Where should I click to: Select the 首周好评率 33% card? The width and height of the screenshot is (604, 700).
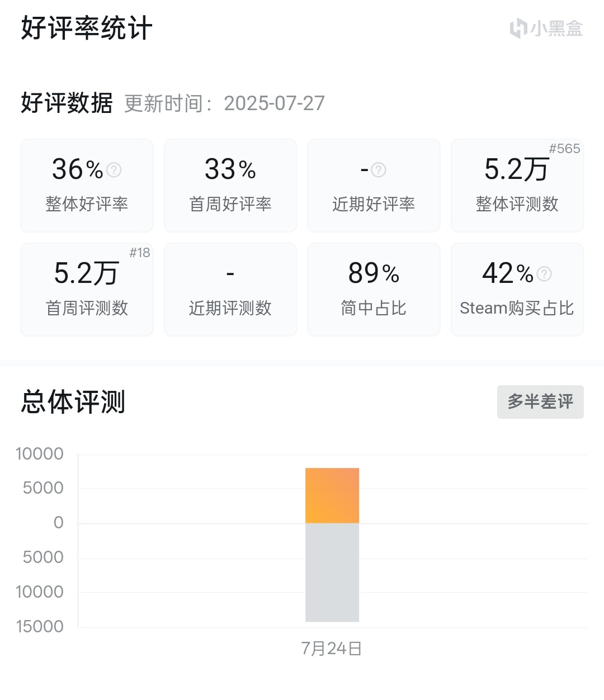[230, 186]
